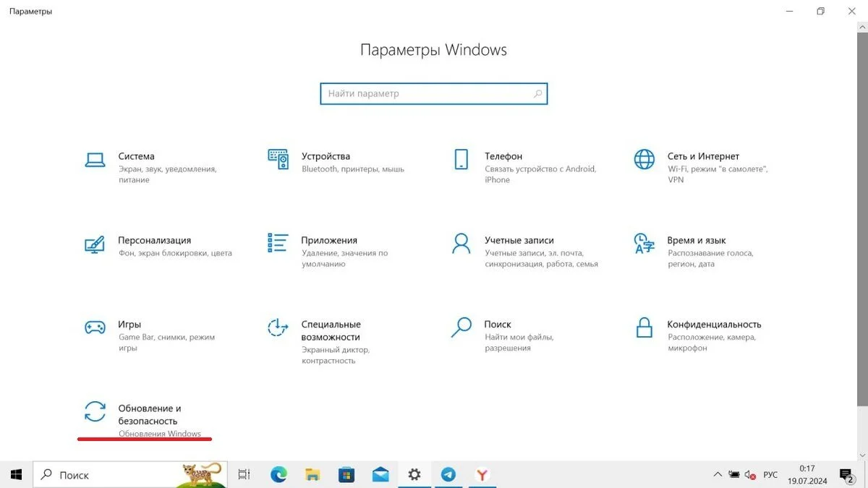Viewport: 868px width, 488px height.
Task: Open the Mail app from the taskbar
Action: pos(380,474)
